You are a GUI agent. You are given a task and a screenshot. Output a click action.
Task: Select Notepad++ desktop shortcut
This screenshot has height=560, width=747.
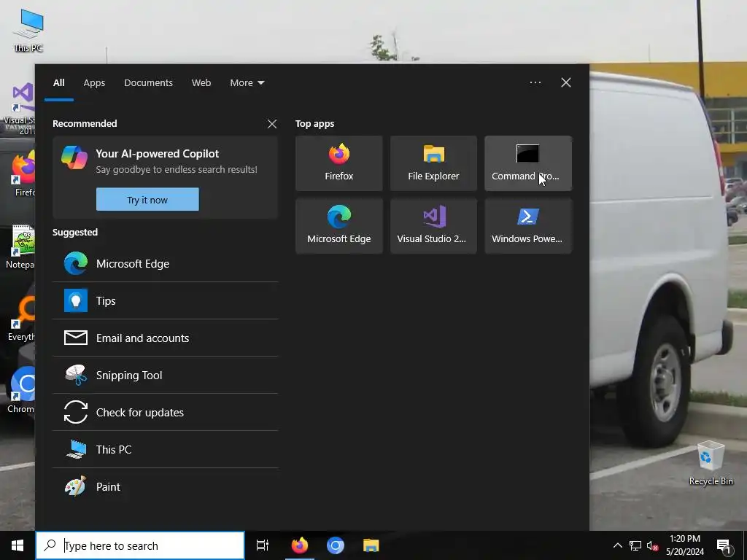[20, 246]
